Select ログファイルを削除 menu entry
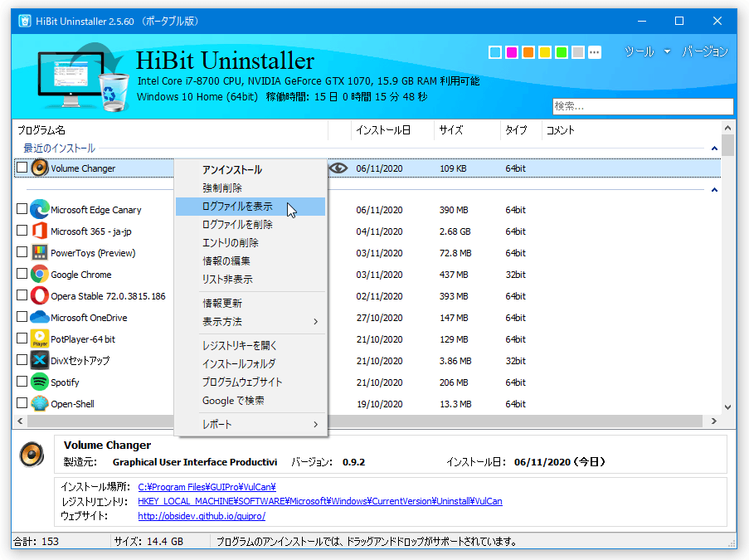This screenshot has width=749, height=560. pyautogui.click(x=250, y=225)
